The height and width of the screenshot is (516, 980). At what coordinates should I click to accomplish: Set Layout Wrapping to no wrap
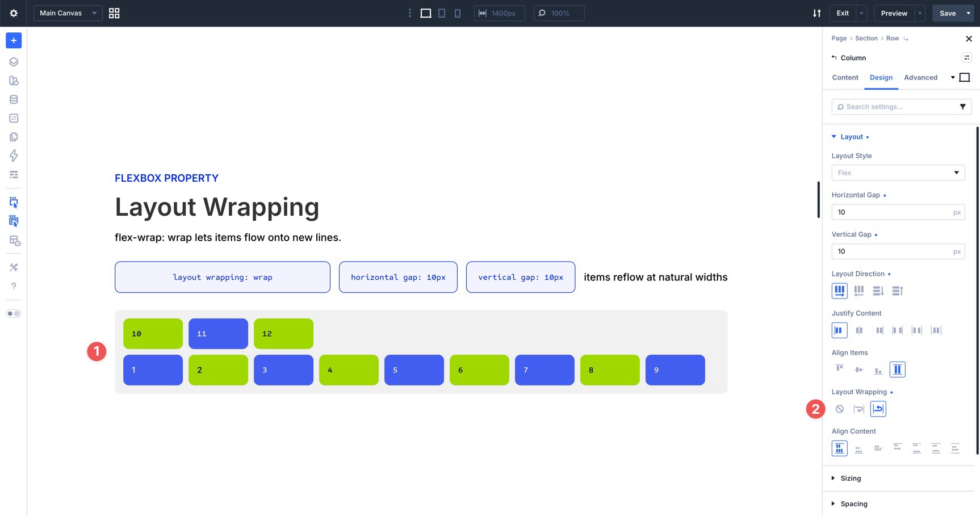click(840, 409)
